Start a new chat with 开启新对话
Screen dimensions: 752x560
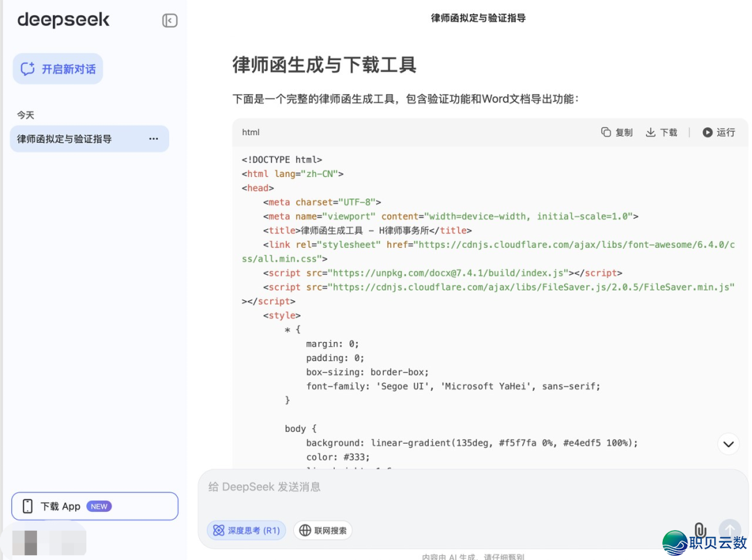pos(58,69)
